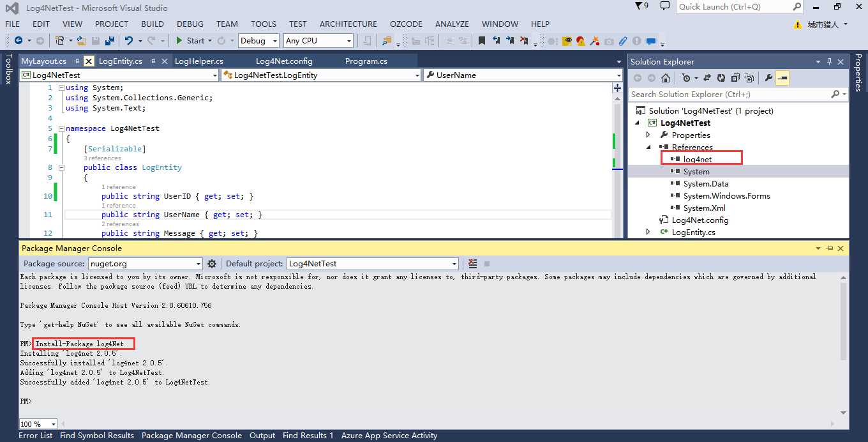Open the ANALYZE menu
This screenshot has width=868, height=442.
coord(452,24)
